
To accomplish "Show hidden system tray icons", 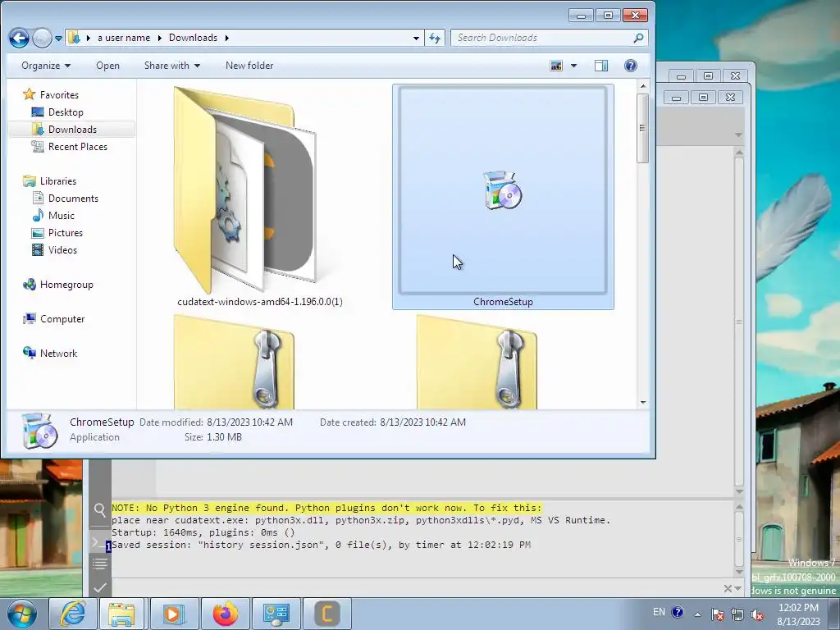I will tap(697, 614).
